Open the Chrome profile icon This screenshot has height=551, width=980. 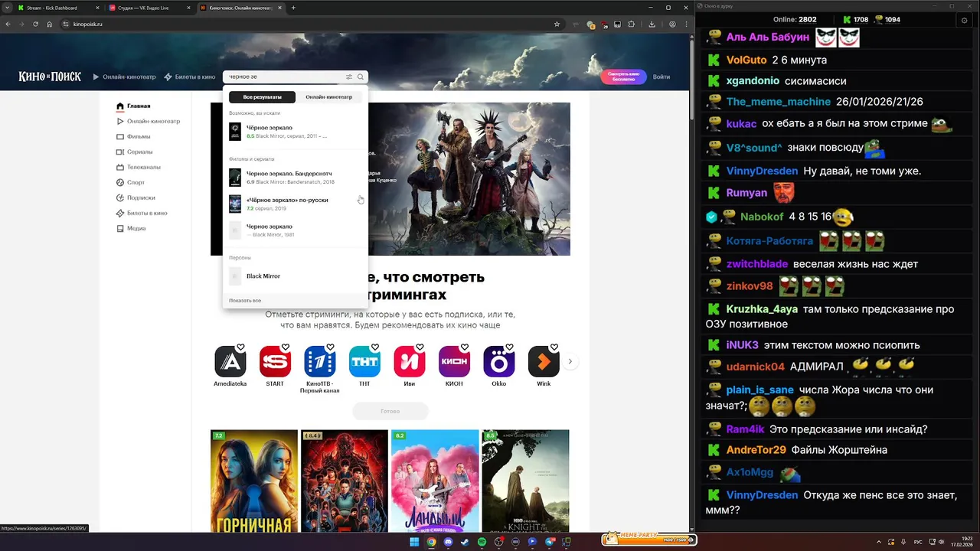point(672,24)
